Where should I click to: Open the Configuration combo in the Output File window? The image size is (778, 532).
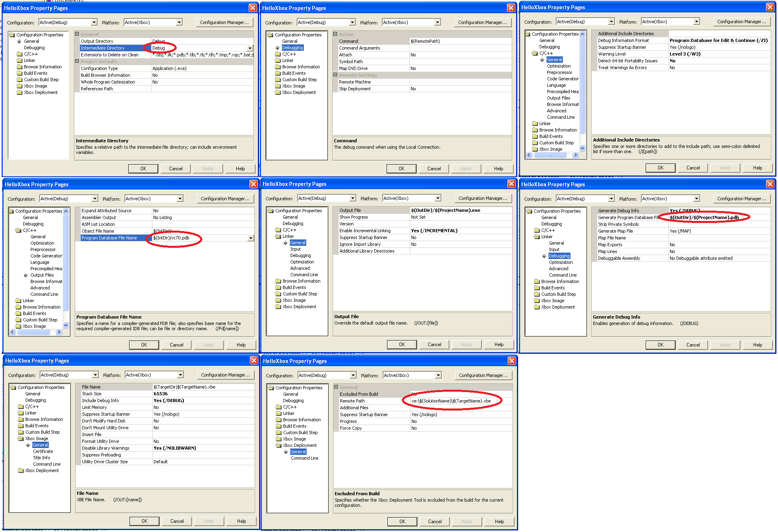pyautogui.click(x=327, y=198)
